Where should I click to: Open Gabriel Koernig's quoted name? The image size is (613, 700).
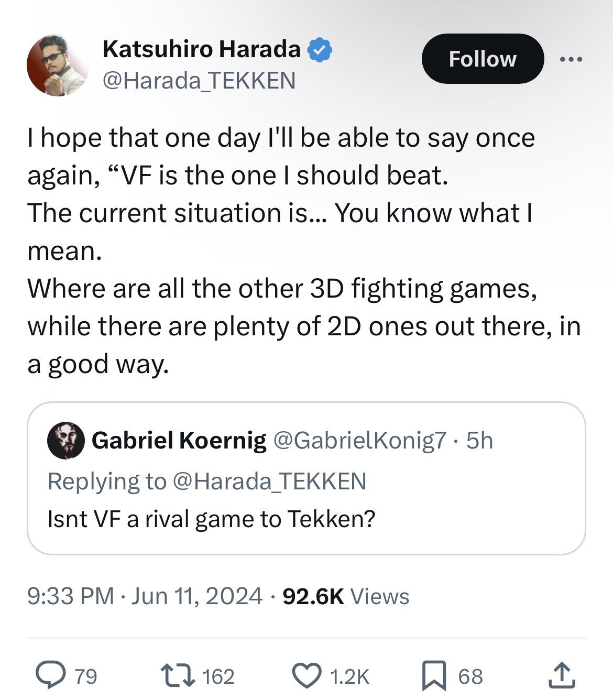point(179,440)
